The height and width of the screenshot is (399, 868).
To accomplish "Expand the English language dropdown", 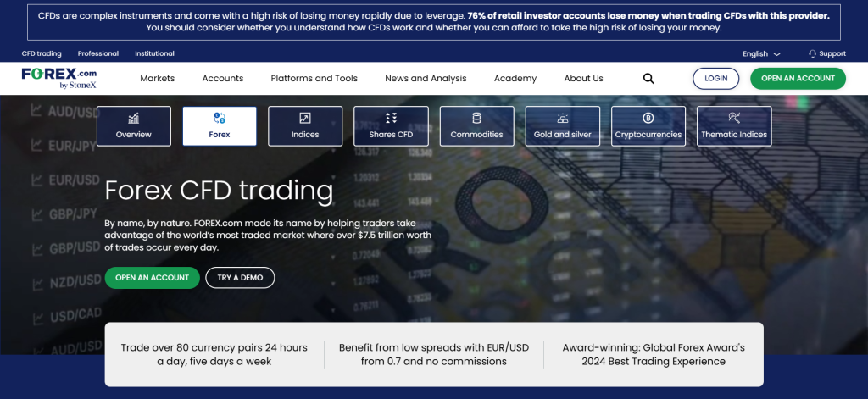I will coord(761,53).
